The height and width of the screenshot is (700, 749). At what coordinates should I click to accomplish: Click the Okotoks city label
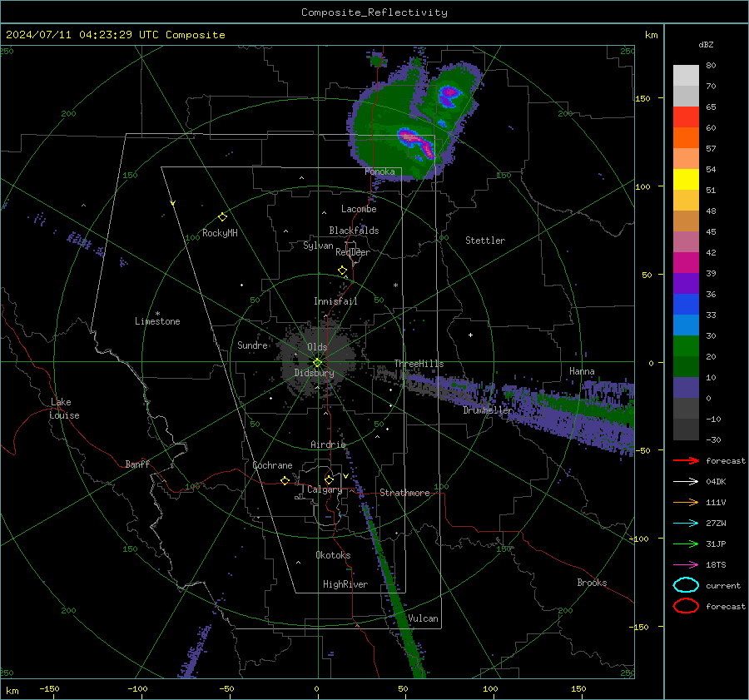coord(333,555)
